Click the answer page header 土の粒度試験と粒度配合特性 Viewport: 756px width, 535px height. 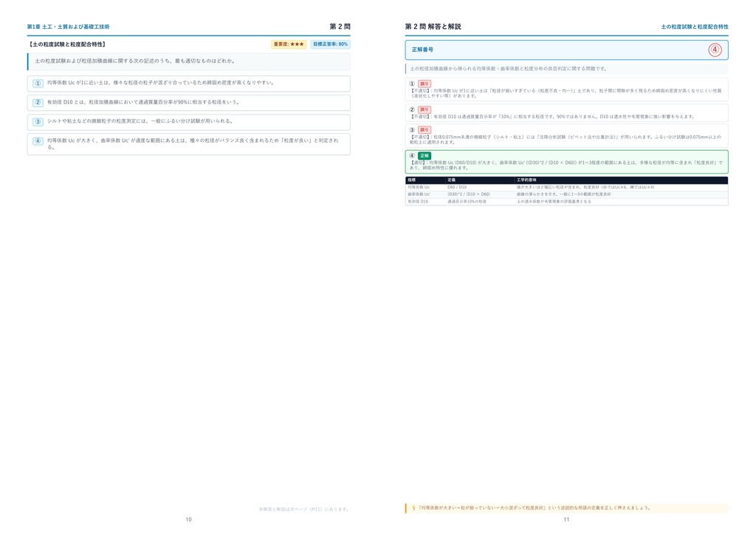pyautogui.click(x=694, y=27)
